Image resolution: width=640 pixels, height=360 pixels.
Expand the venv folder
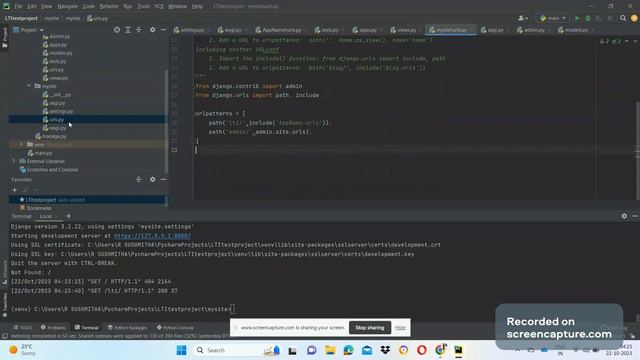[x=22, y=144]
